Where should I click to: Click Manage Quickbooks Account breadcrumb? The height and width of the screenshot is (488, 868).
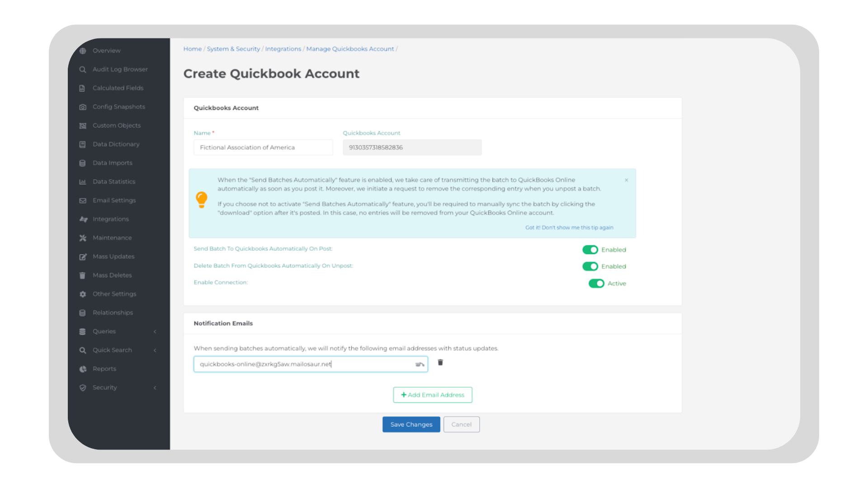tap(350, 49)
